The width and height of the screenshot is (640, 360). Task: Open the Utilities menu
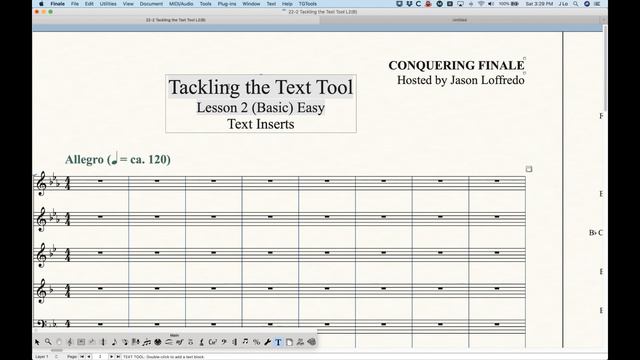click(108, 4)
